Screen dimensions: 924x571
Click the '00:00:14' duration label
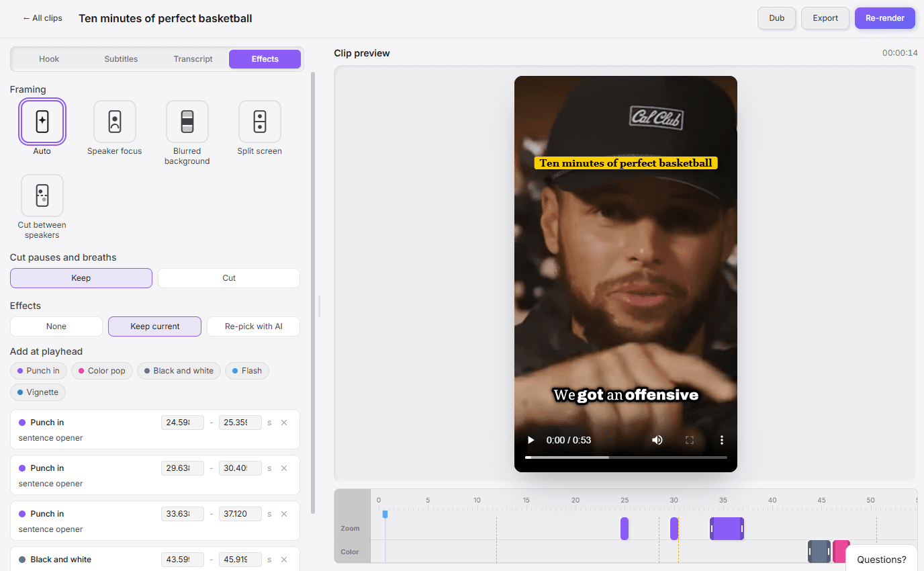tap(900, 53)
